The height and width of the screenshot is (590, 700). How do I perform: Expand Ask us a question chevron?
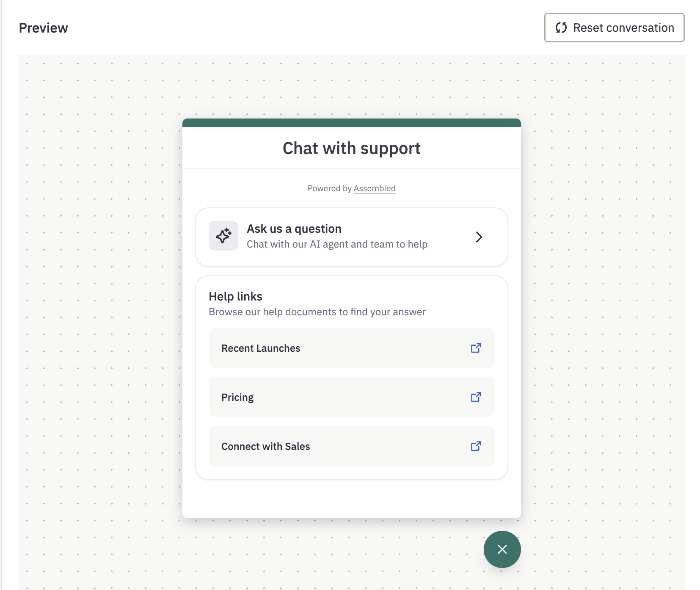479,237
